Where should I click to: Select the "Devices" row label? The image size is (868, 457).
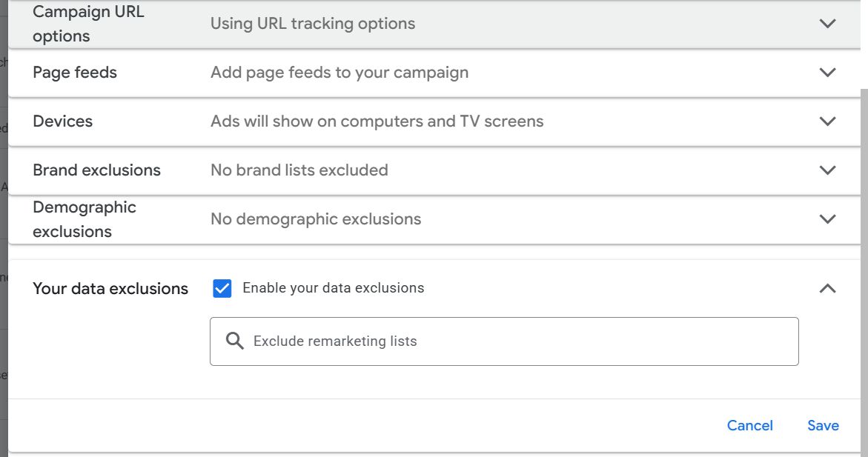pos(62,121)
